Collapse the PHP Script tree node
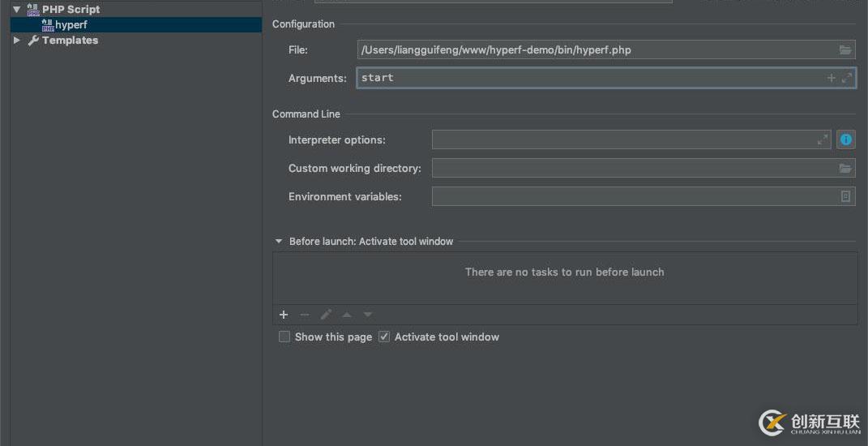Screen dimensions: 868x446 pyautogui.click(x=16, y=10)
